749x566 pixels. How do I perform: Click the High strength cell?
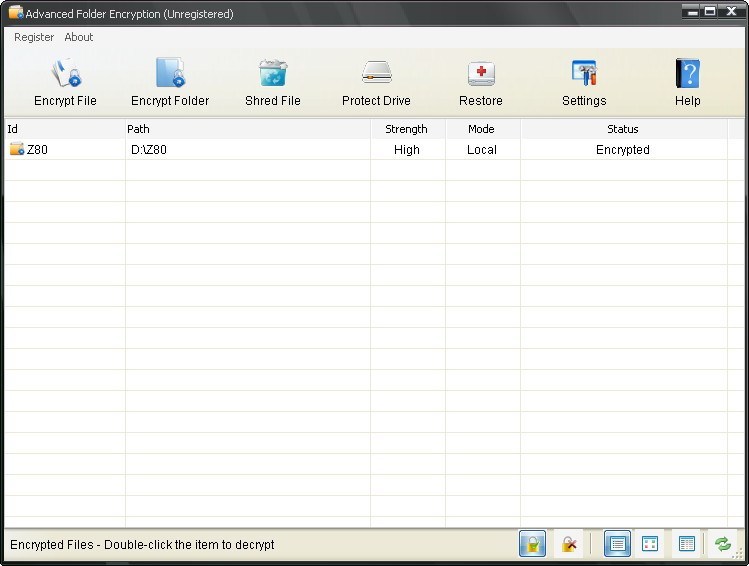pos(407,150)
